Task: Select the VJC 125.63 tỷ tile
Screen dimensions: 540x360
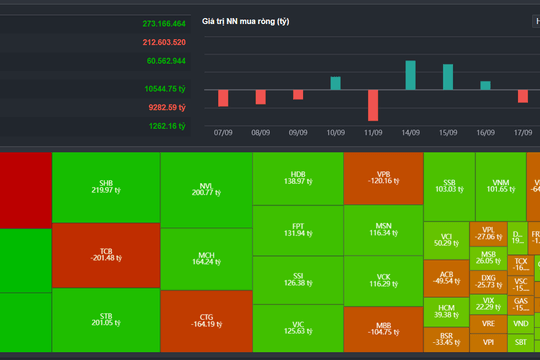Action: [x=298, y=328]
